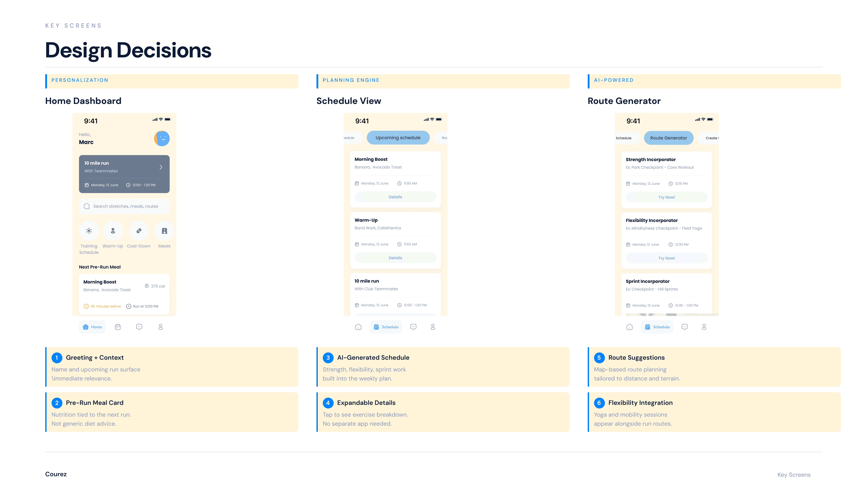Viewport: 868px width, 488px height.
Task: Open the Morning Boost pre-run meal card
Action: pyautogui.click(x=124, y=294)
